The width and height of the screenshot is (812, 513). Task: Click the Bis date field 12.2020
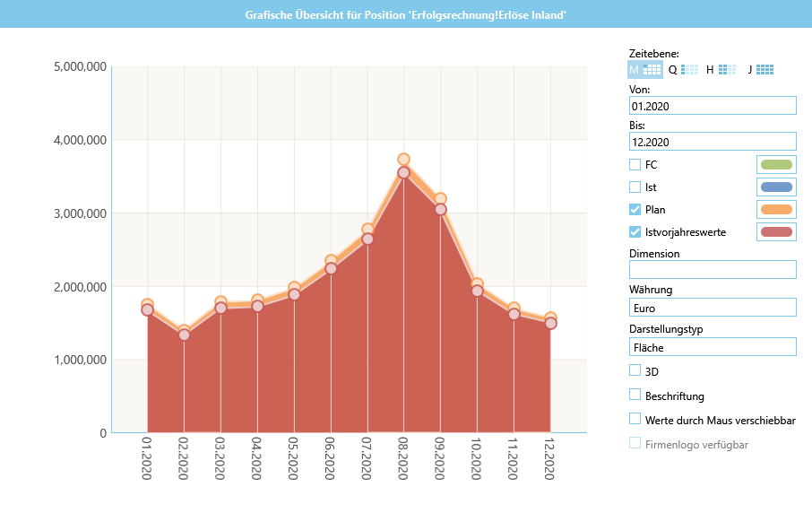coord(713,142)
